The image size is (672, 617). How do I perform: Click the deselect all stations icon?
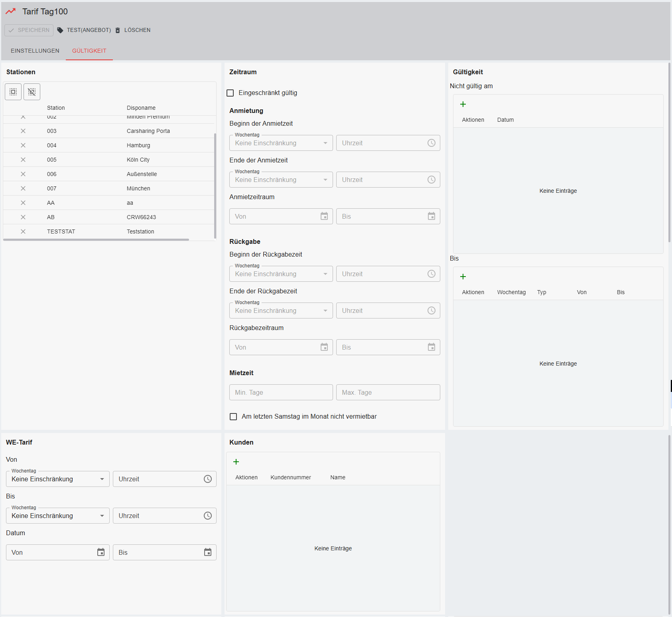(x=32, y=92)
